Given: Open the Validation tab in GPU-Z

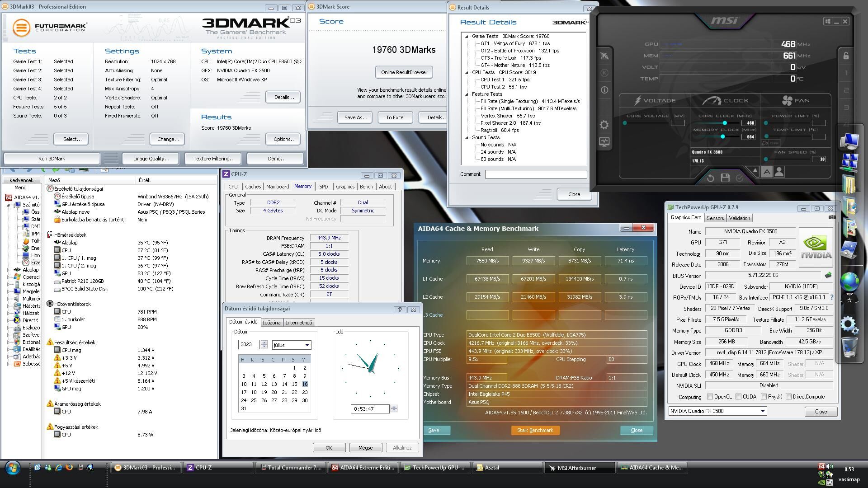Looking at the screenshot, I should click(x=740, y=218).
